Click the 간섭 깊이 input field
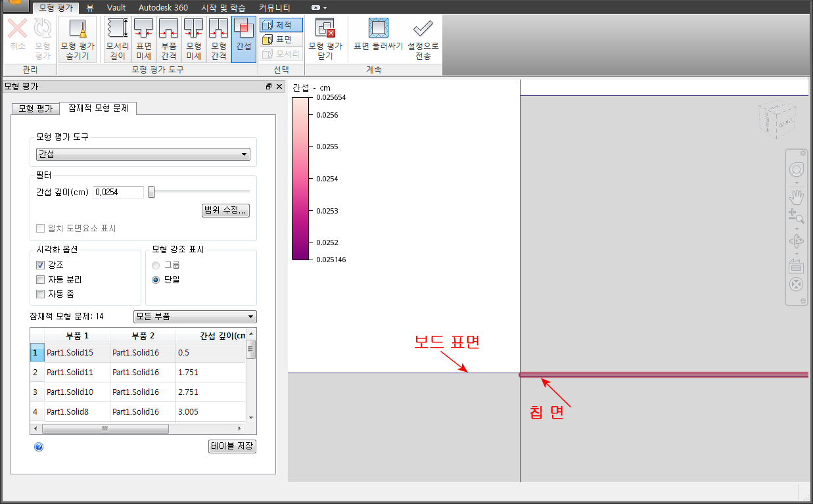 [x=118, y=192]
